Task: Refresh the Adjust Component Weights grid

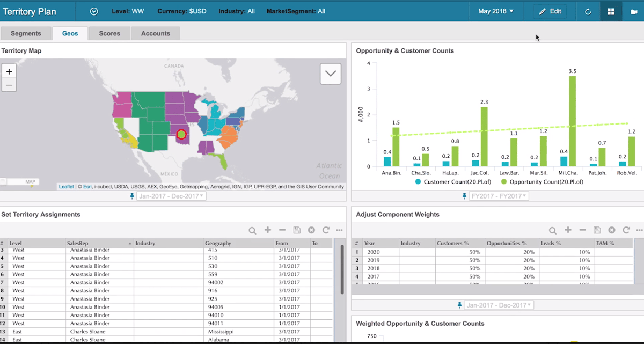Action: pos(626,230)
